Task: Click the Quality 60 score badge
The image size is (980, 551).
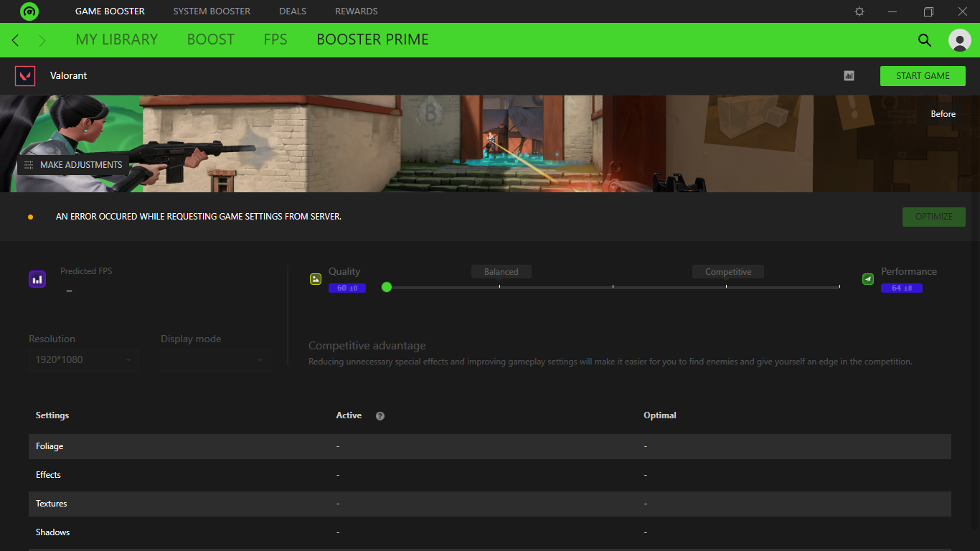Action: click(x=347, y=288)
